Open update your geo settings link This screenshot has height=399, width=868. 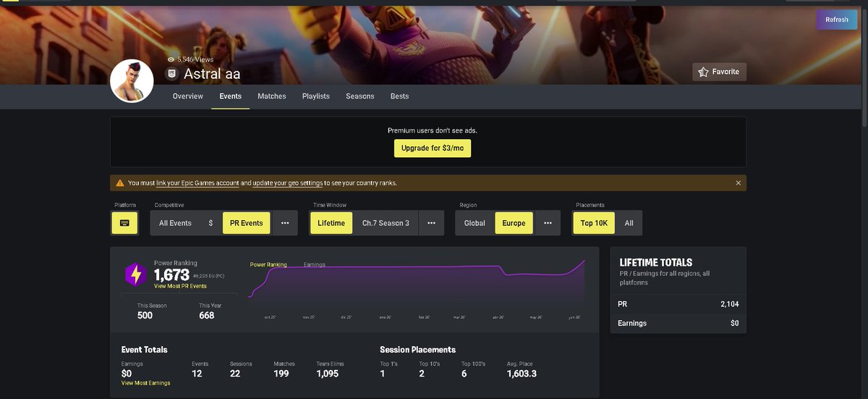[x=288, y=183]
